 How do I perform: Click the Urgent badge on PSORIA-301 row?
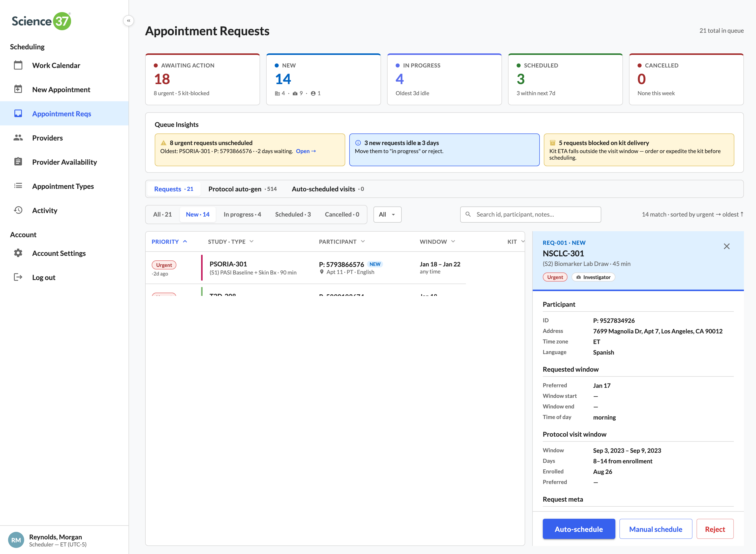point(164,265)
